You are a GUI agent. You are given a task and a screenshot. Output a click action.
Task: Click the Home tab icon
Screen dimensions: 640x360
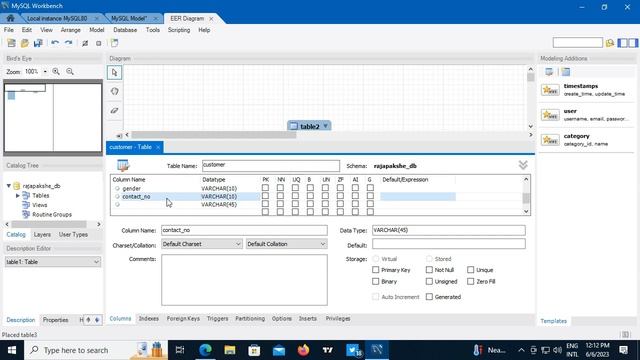pyautogui.click(x=10, y=18)
